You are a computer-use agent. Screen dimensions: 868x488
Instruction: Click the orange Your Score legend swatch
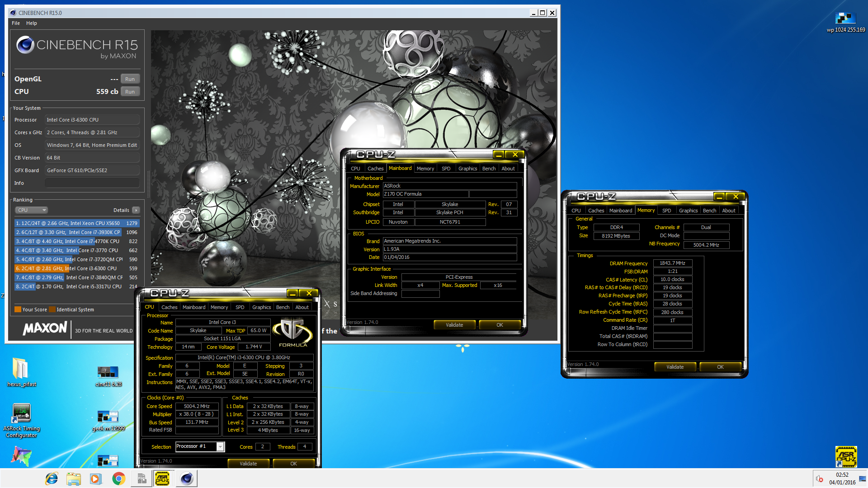18,310
